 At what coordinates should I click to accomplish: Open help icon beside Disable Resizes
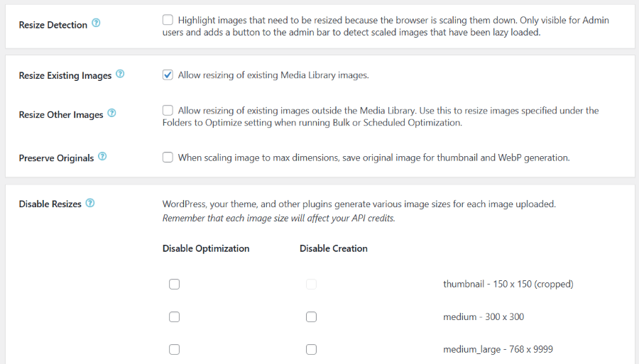click(x=90, y=203)
